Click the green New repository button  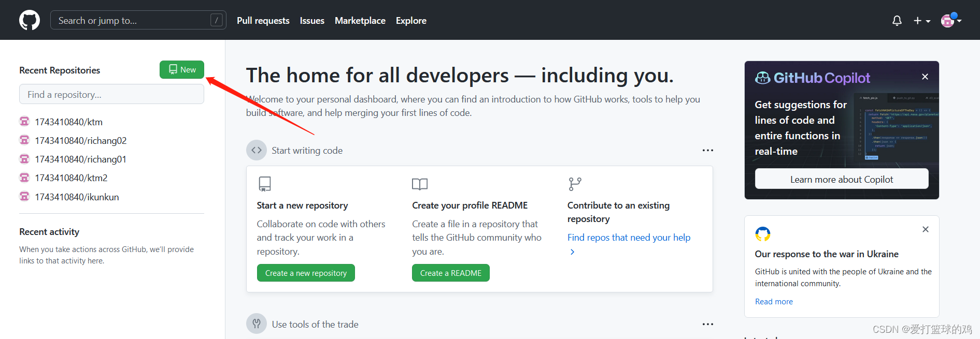pyautogui.click(x=182, y=69)
